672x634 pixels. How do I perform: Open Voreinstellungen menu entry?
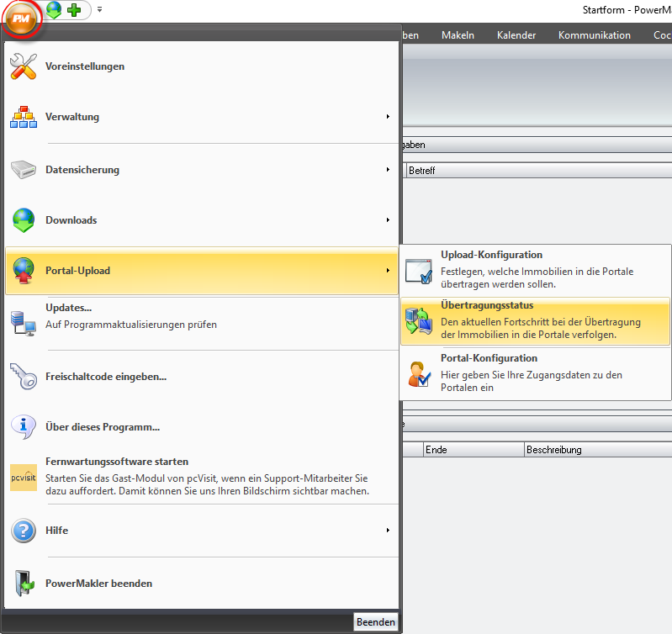tap(201, 66)
